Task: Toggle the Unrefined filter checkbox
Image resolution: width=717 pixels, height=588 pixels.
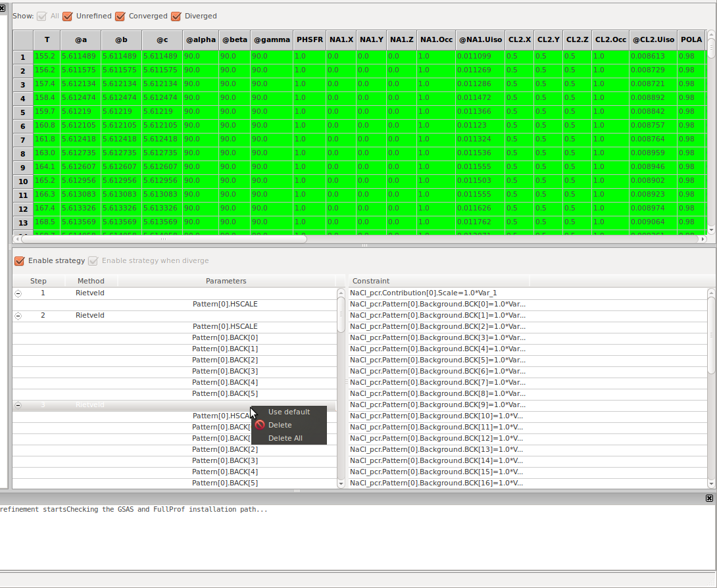Action: pos(68,16)
